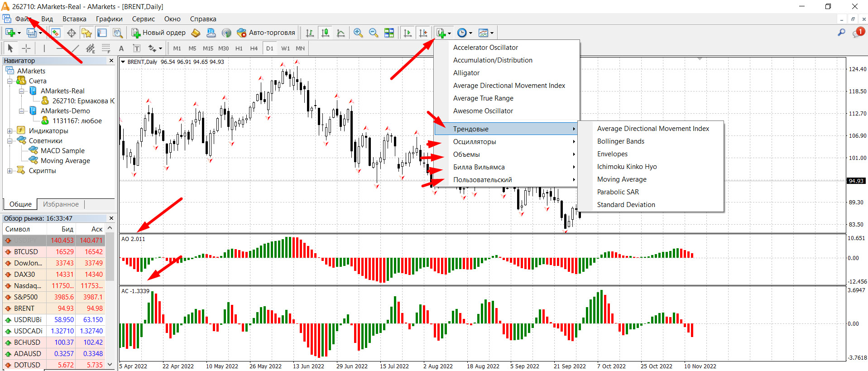
Task: Select the equidistant channel tool
Action: coord(91,48)
